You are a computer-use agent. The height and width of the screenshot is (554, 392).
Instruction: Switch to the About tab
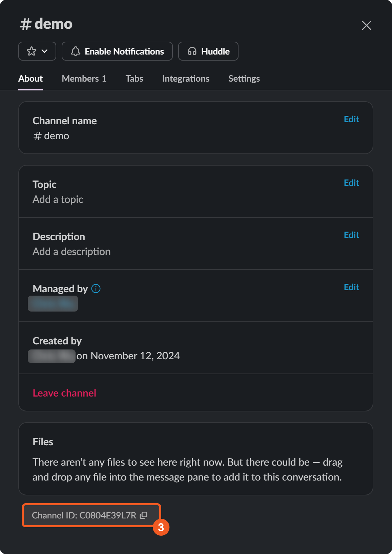coord(30,79)
